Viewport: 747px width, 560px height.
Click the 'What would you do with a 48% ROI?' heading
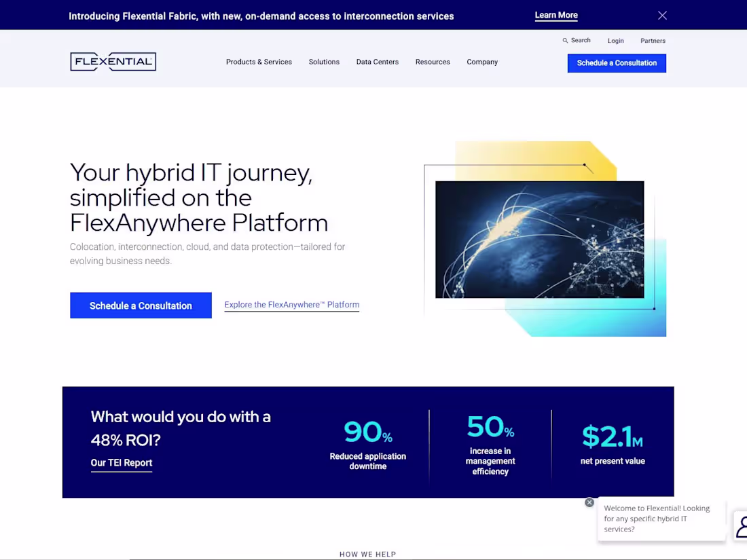coord(181,428)
